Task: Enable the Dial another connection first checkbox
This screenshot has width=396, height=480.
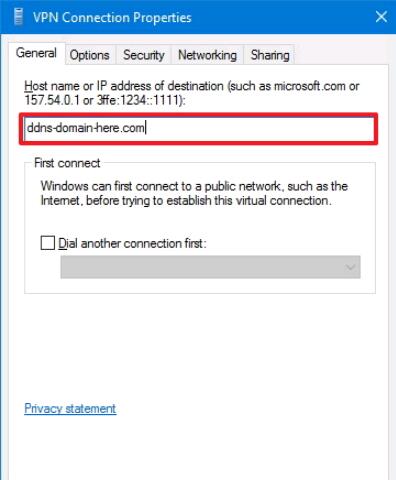Action: [48, 243]
